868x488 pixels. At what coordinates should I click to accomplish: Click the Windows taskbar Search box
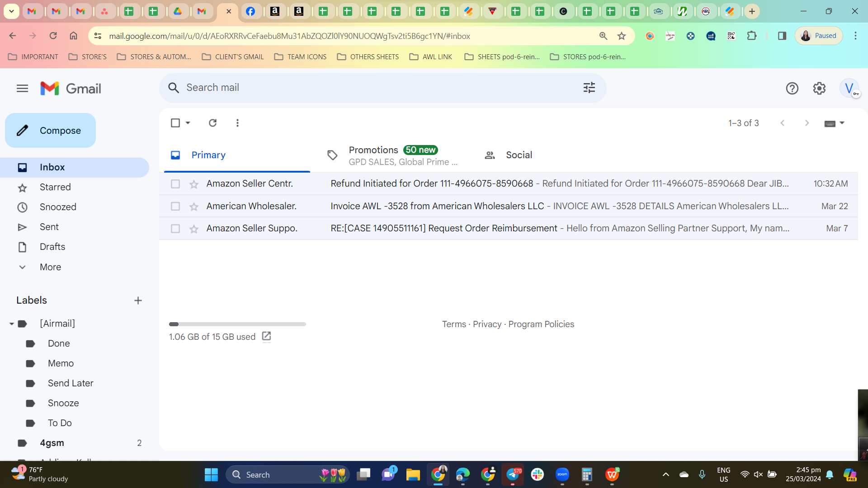click(x=288, y=474)
